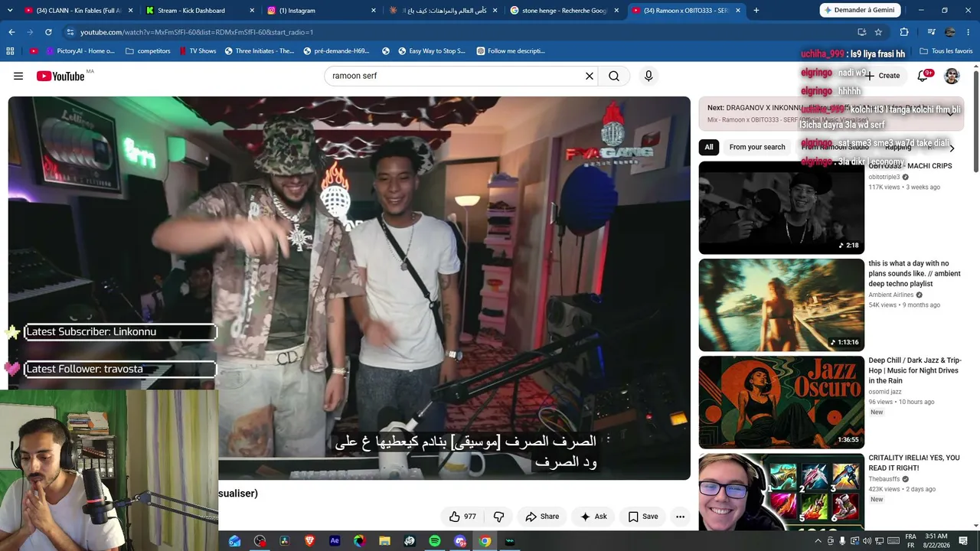Save the video to a playlist
This screenshot has width=980, height=551.
click(x=643, y=517)
